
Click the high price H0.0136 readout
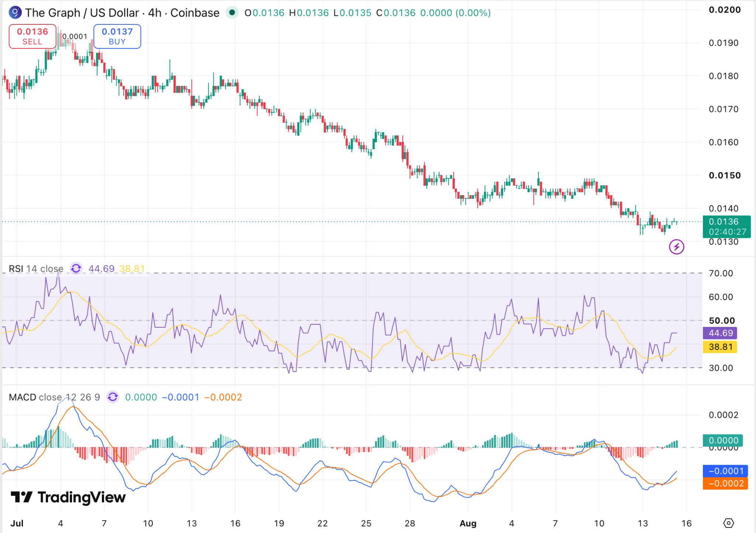[309, 13]
